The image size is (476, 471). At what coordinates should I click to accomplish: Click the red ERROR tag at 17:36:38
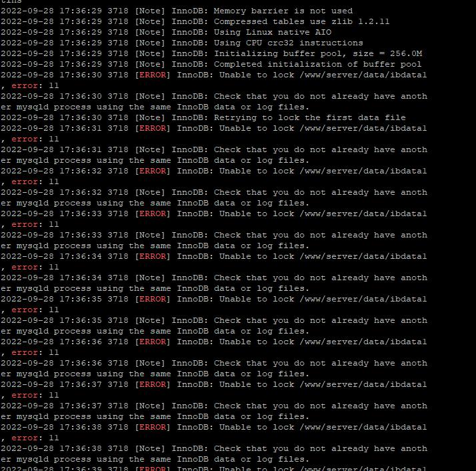pos(153,427)
